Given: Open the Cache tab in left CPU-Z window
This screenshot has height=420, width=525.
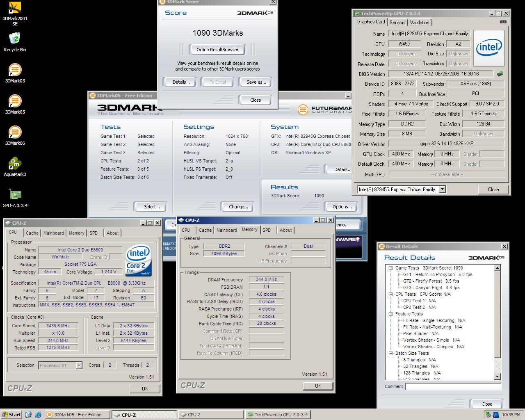Looking at the screenshot, I should [x=32, y=233].
